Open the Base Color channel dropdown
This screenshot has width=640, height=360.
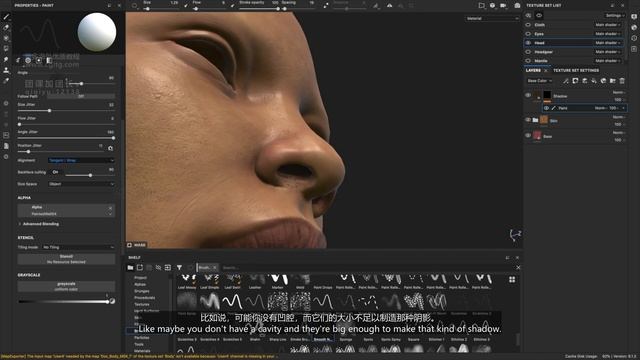(540, 81)
